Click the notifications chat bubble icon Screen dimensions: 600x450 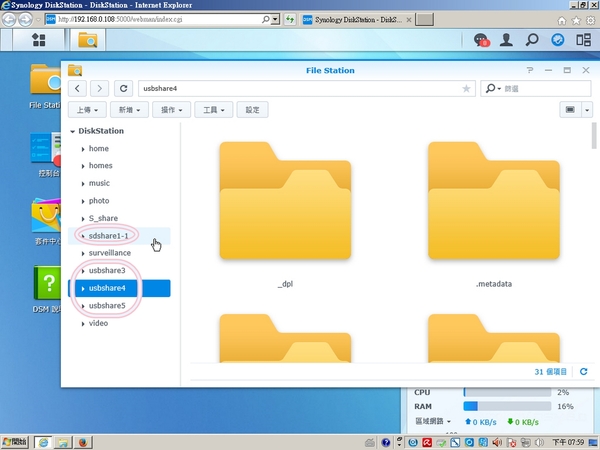click(x=482, y=40)
